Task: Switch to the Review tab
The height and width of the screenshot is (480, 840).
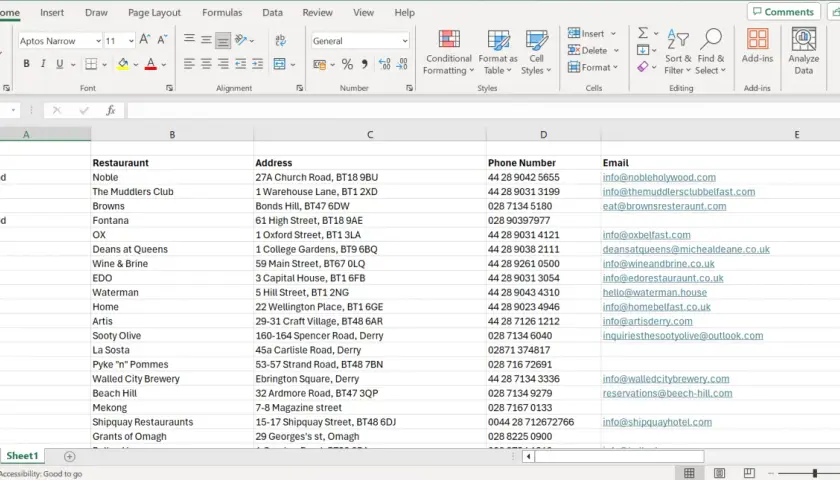Action: pyautogui.click(x=317, y=12)
